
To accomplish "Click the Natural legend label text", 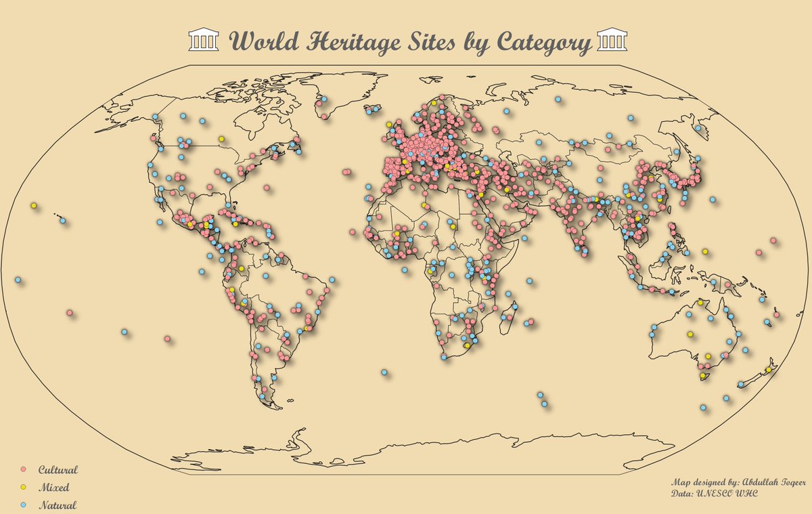I will tap(58, 504).
